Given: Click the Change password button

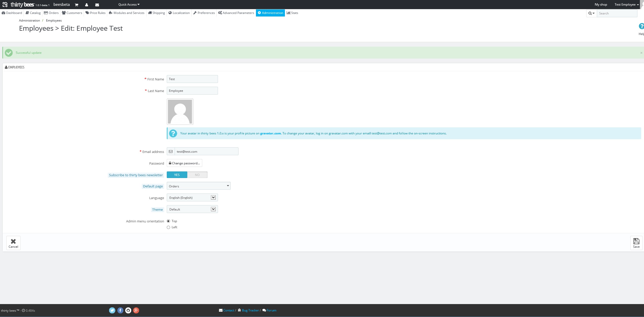Looking at the screenshot, I should tap(184, 163).
